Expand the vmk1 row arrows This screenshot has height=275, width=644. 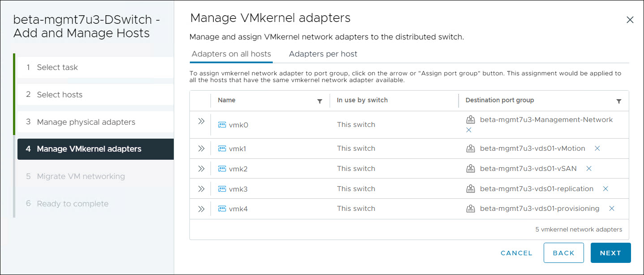201,148
